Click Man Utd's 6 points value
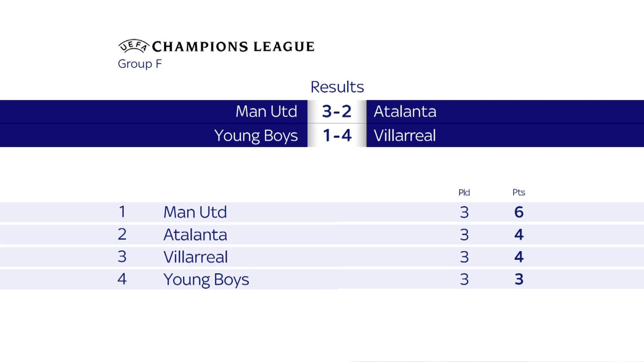 519,212
